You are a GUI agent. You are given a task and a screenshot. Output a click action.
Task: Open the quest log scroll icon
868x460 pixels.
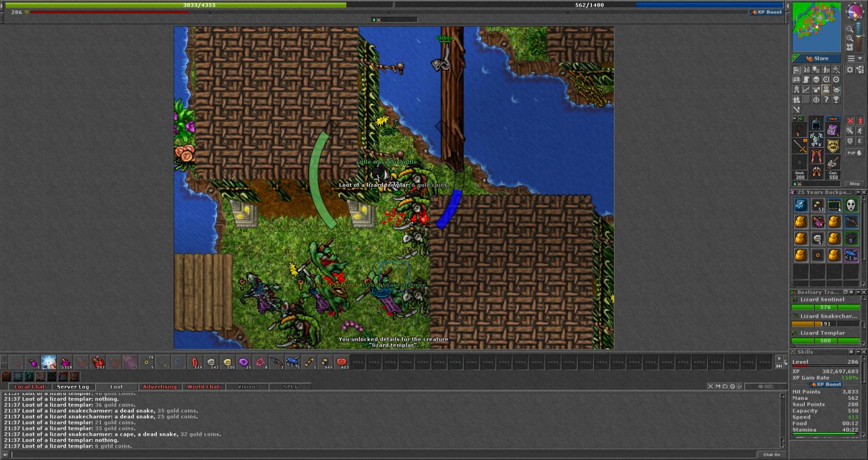(x=807, y=79)
